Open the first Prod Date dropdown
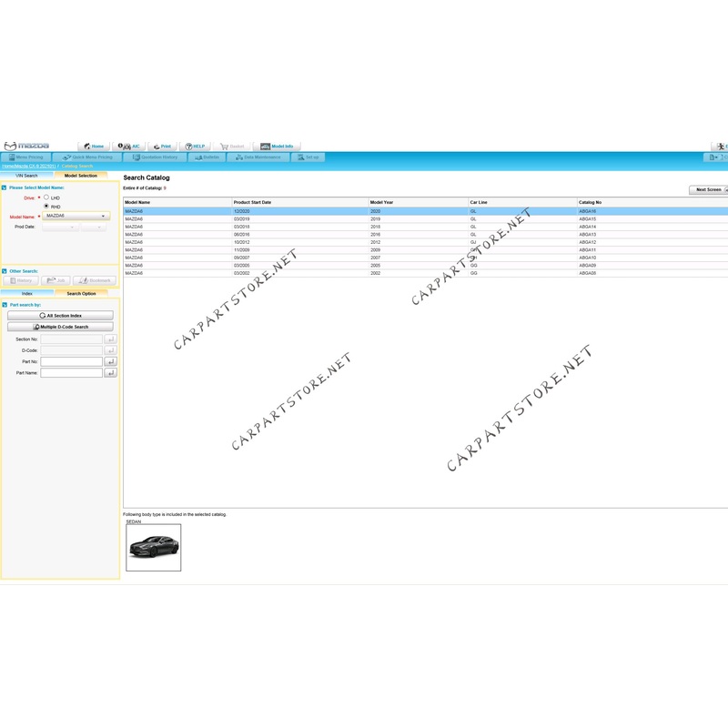This screenshot has width=728, height=728. point(60,227)
